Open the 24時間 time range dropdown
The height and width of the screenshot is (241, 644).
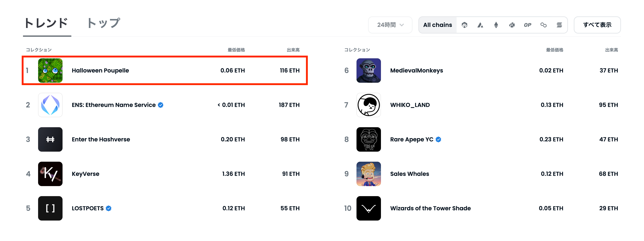pyautogui.click(x=390, y=25)
